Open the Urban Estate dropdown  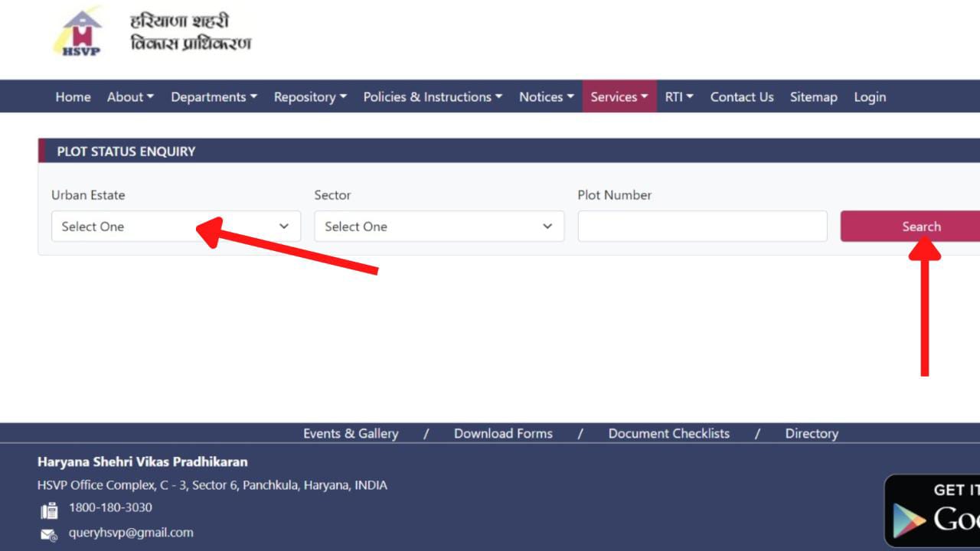point(175,226)
